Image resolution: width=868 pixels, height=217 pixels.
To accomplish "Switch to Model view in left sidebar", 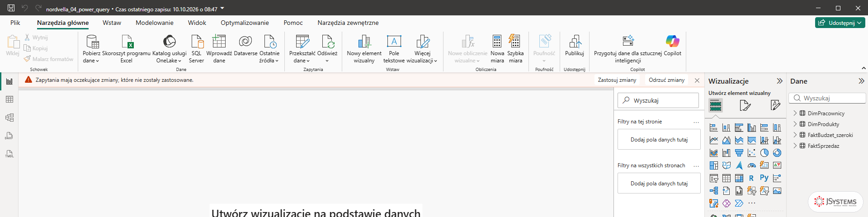I will (9, 118).
